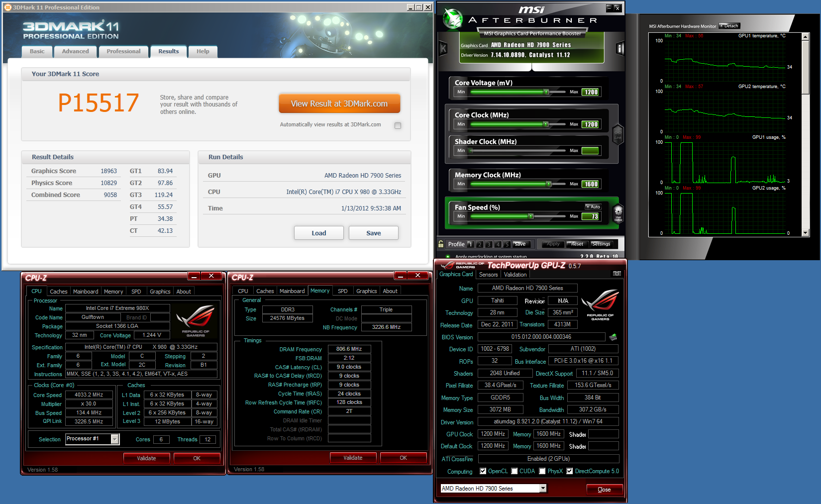Toggle the PhysX checkbox in GPU-Z
The width and height of the screenshot is (821, 504).
(x=542, y=471)
